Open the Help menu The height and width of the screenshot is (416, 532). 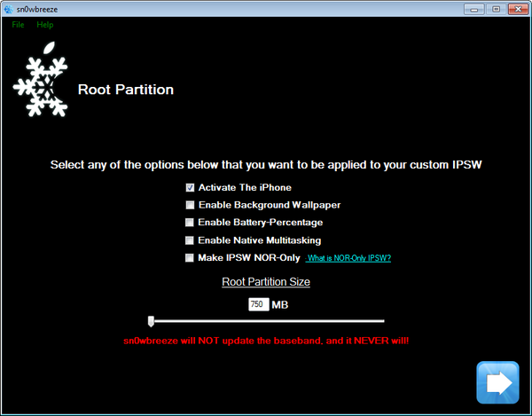(45, 25)
